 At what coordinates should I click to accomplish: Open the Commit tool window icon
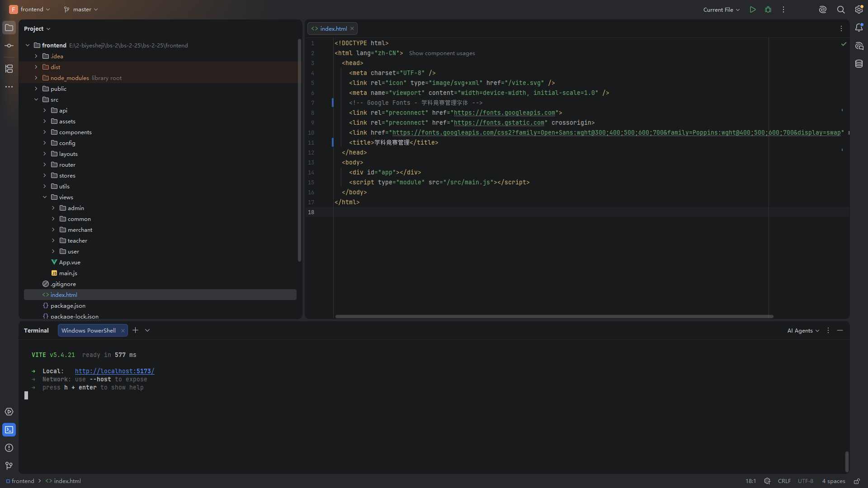pyautogui.click(x=9, y=46)
